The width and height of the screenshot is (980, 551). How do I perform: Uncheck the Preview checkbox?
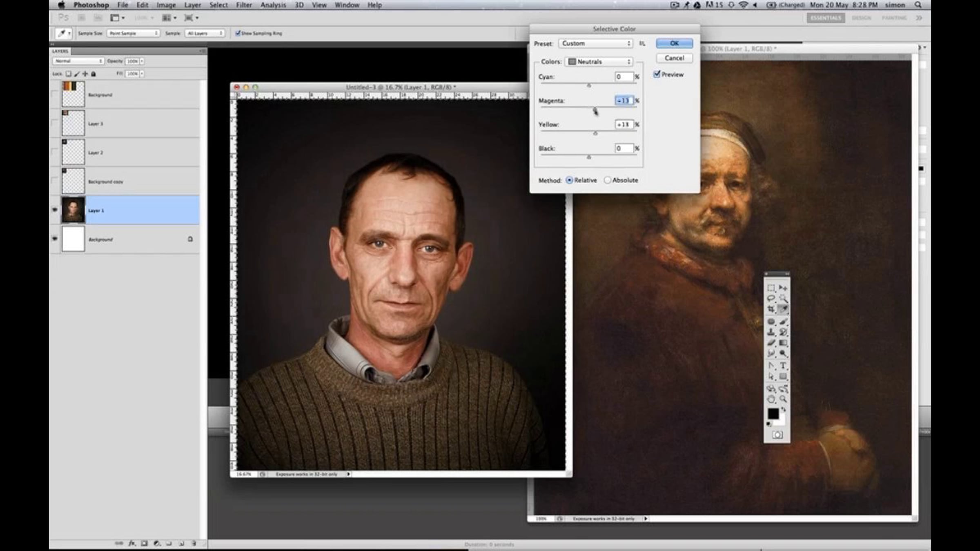[657, 74]
